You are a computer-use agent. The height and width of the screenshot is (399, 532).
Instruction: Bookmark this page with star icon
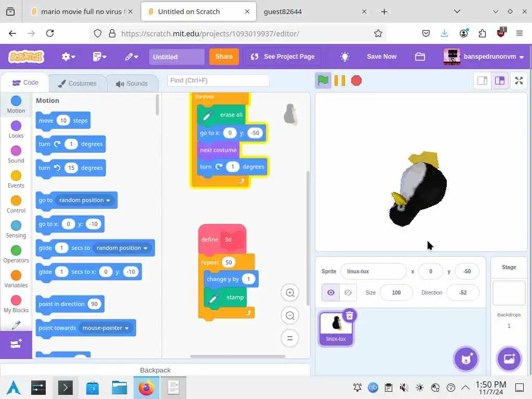[378, 33]
